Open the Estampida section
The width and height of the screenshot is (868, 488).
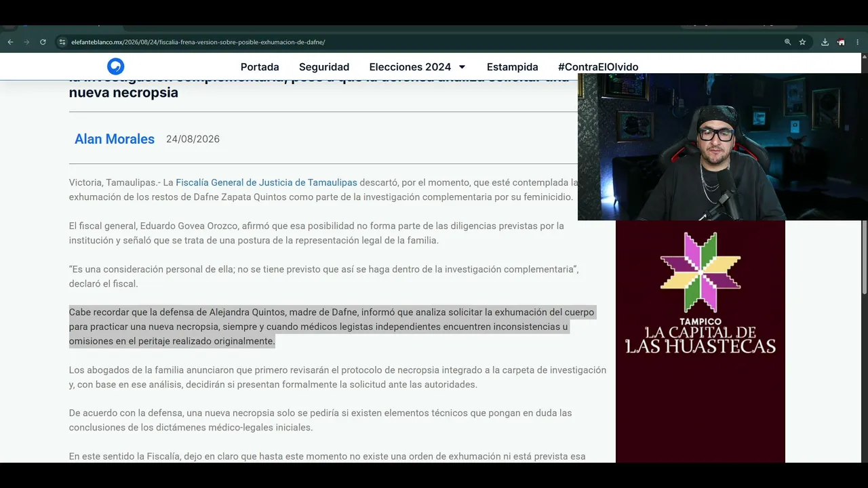[x=513, y=67]
